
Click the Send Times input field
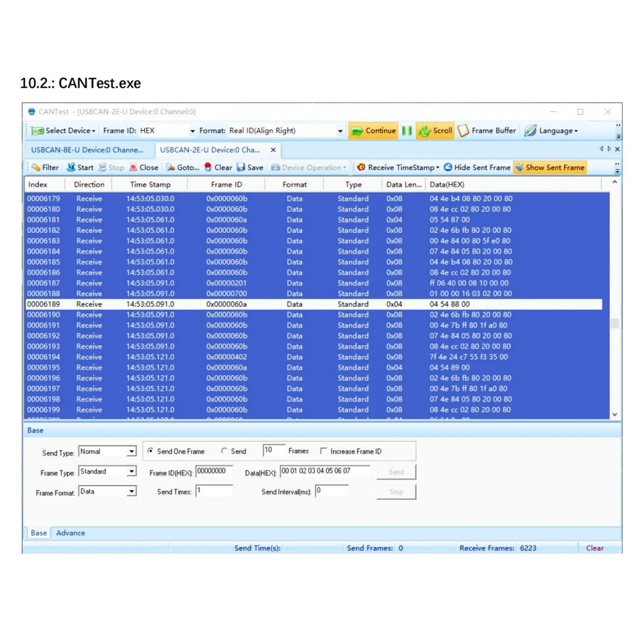click(x=214, y=491)
